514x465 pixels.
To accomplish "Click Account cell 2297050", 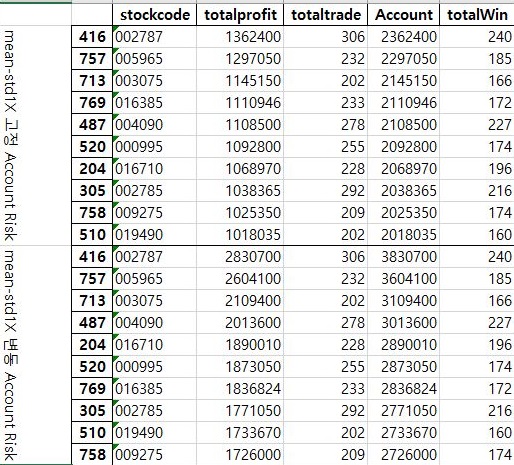I will 404,59.
